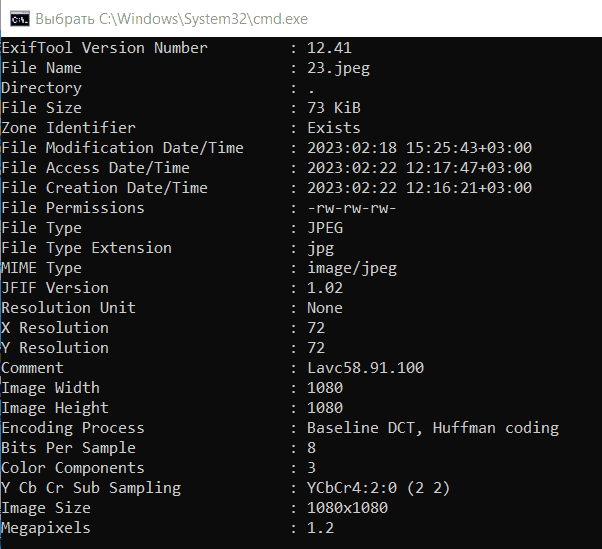Click the MIME Type value image/jpeg

pos(352,268)
